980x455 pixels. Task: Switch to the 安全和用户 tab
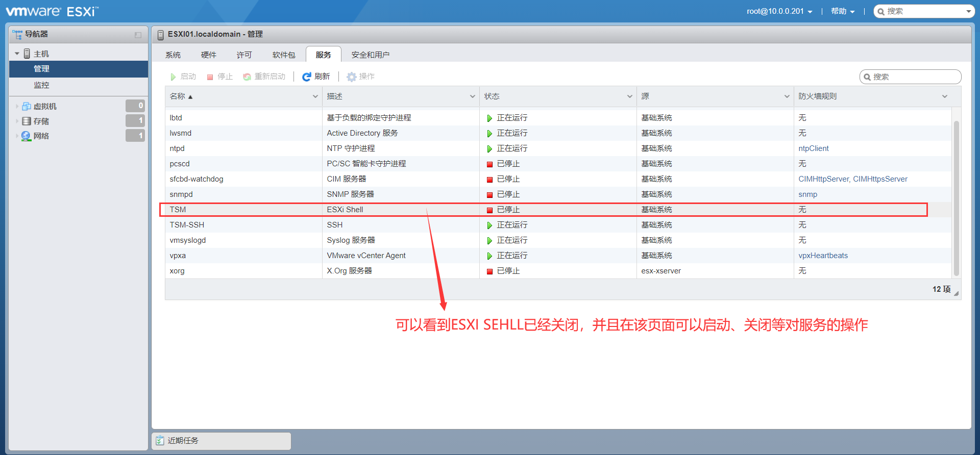click(x=371, y=55)
